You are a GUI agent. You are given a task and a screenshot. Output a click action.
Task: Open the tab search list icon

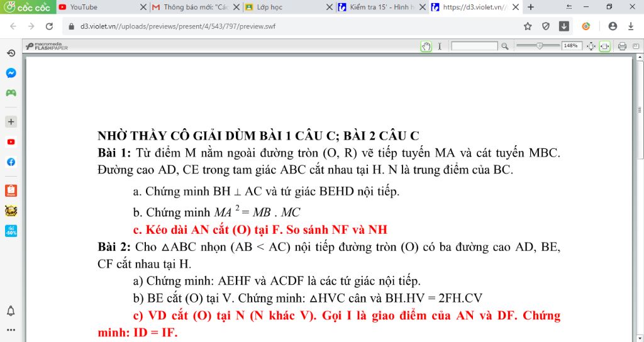(x=569, y=7)
